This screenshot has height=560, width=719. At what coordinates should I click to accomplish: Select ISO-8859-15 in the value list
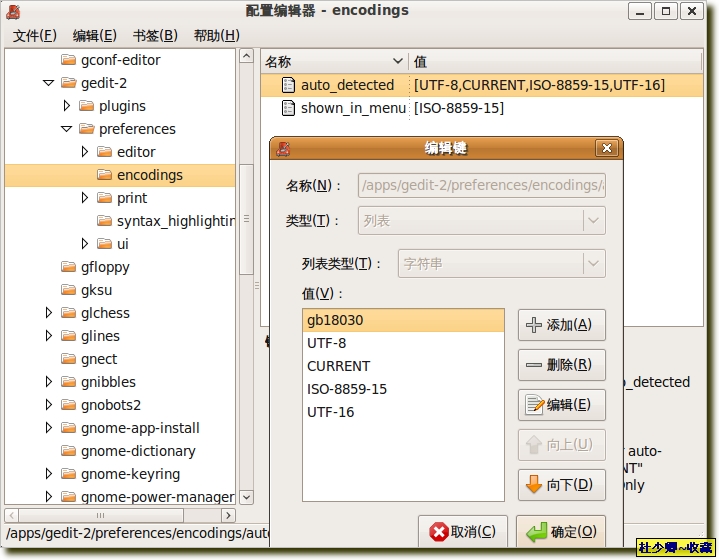403,389
